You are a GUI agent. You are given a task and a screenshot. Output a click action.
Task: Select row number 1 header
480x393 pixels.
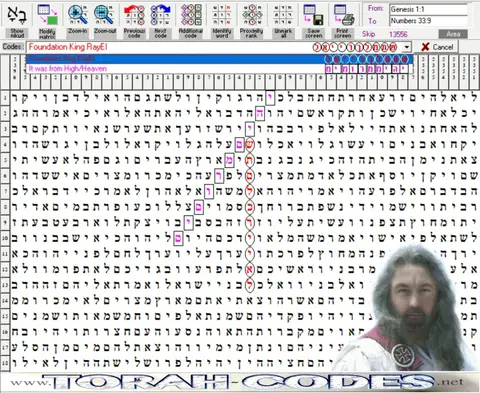(5, 98)
